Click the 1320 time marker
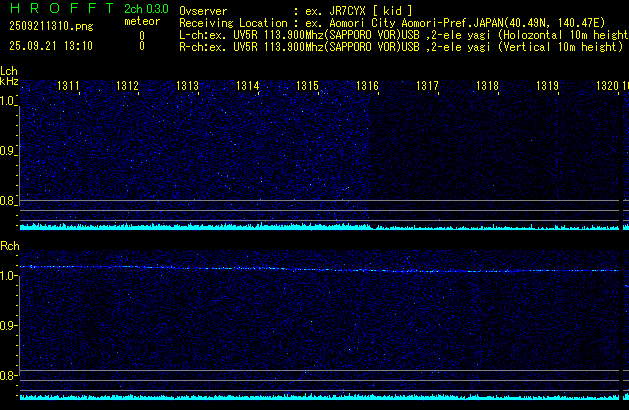The height and width of the screenshot is (410, 629). click(x=607, y=87)
